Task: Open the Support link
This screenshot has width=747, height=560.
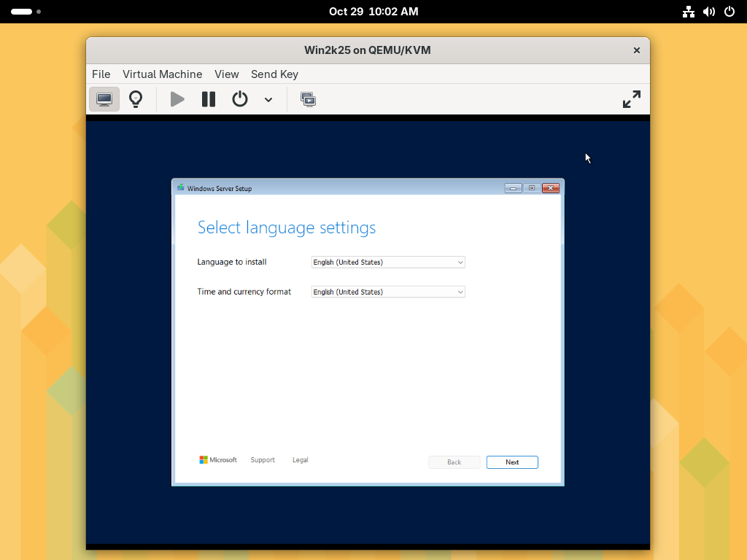Action: click(263, 460)
